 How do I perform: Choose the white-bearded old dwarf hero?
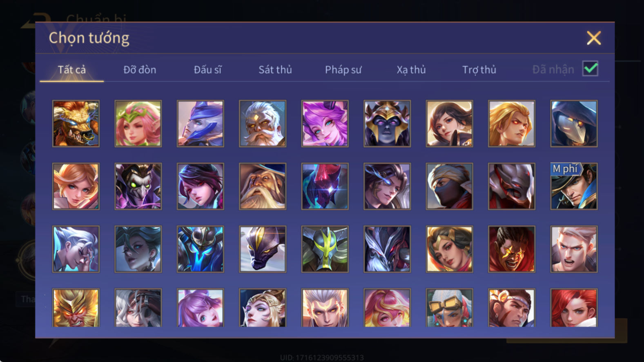point(263,124)
